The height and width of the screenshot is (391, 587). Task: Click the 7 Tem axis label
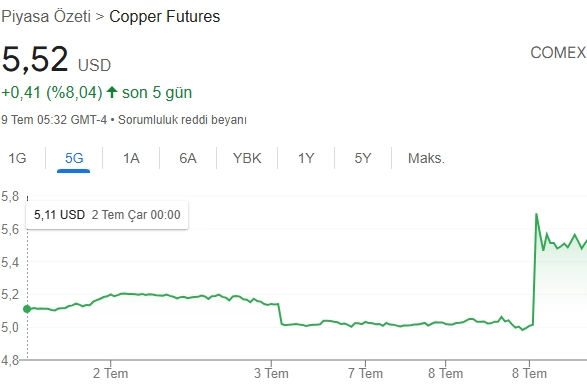pos(365,373)
